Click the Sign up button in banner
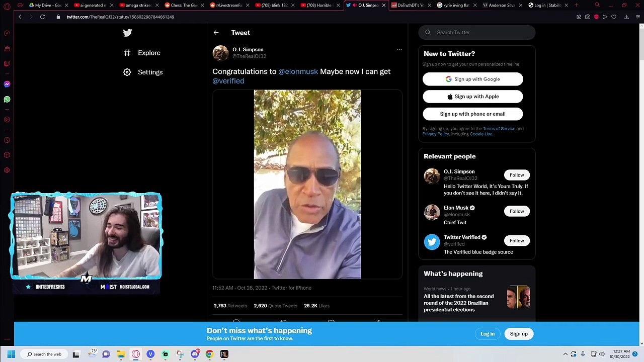 [x=519, y=334]
